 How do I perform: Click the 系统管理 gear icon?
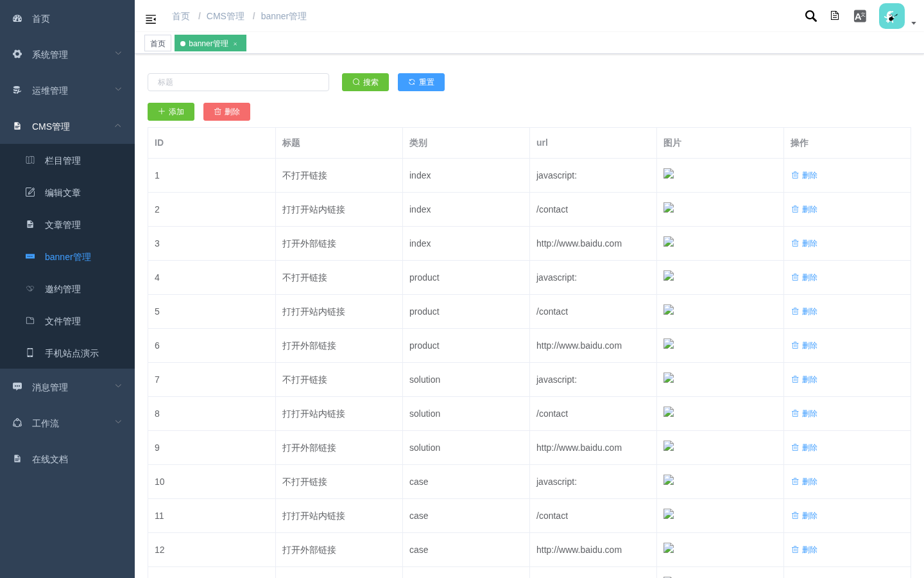click(x=17, y=54)
